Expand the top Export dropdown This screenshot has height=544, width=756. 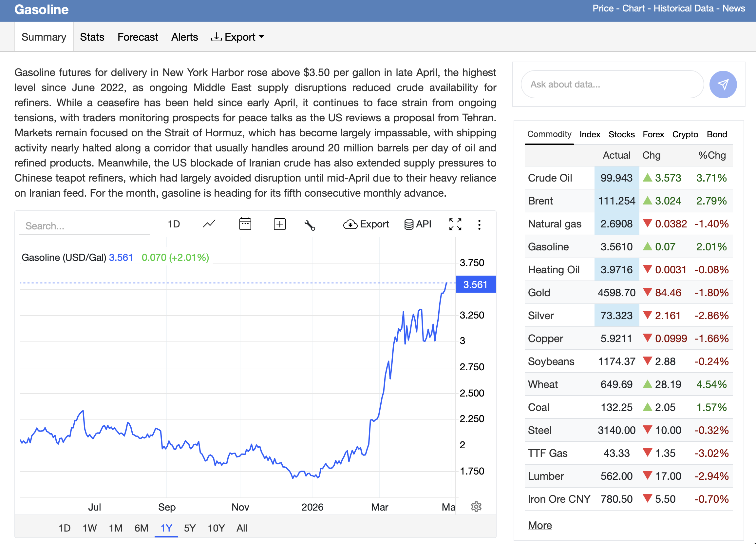pos(238,37)
